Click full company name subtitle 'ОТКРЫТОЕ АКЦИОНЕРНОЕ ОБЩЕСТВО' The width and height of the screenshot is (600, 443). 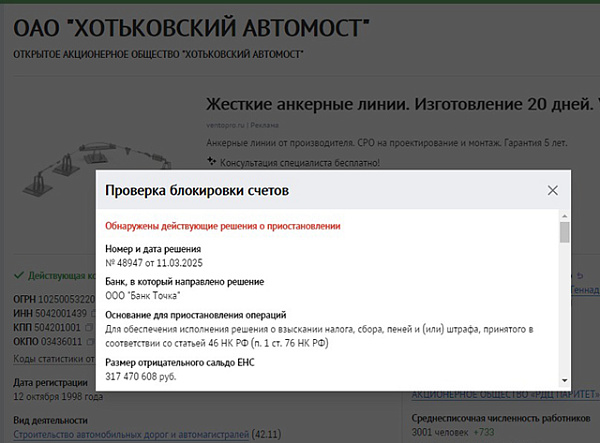click(158, 54)
